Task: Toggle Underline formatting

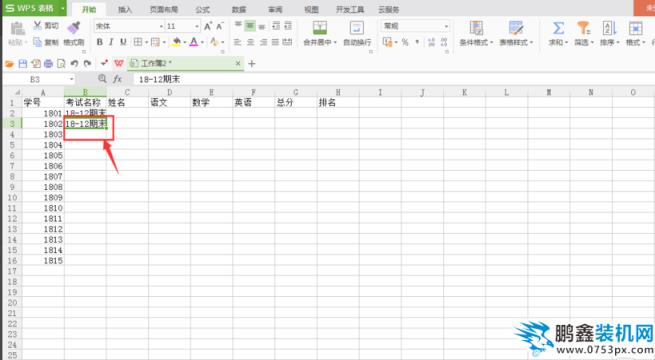Action: click(x=123, y=42)
